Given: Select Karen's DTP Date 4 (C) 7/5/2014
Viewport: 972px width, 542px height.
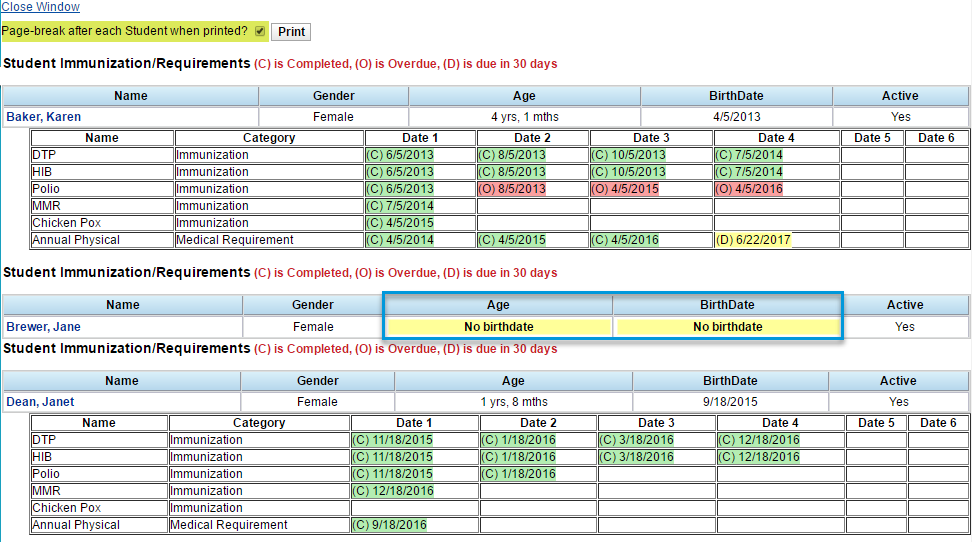Looking at the screenshot, I should coord(749,154).
